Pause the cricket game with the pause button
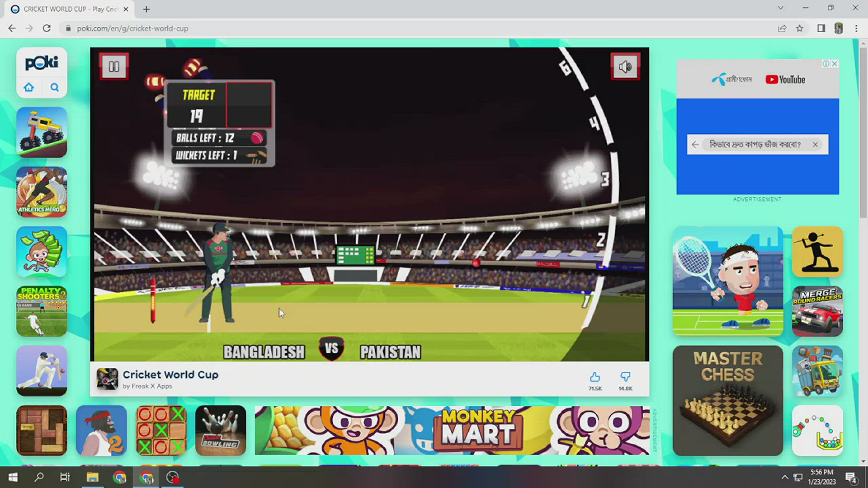Screen dimensions: 868x488 [x=113, y=66]
